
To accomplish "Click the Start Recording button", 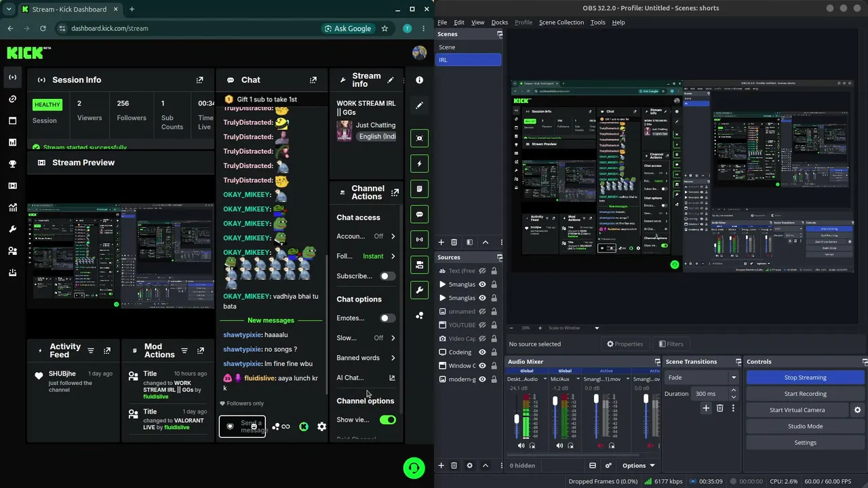I will click(x=806, y=394).
